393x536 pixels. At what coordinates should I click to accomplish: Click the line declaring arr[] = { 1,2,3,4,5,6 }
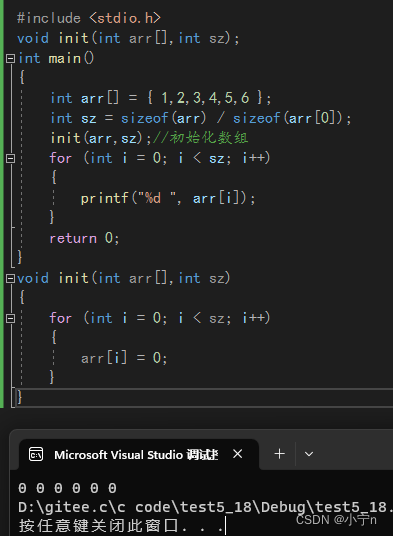tap(161, 98)
